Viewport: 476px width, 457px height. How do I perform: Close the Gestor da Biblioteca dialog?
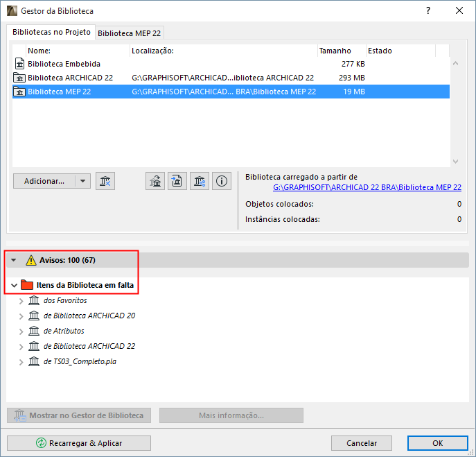pos(459,10)
